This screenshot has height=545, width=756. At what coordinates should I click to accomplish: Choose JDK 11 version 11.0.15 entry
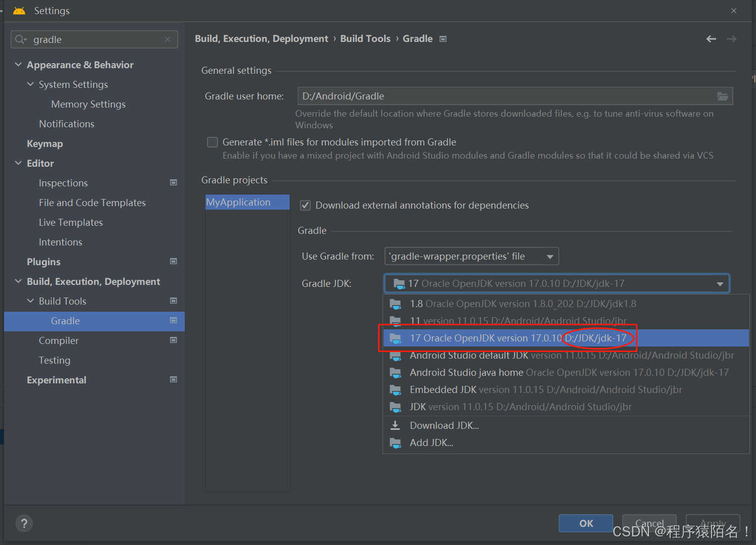click(566, 321)
